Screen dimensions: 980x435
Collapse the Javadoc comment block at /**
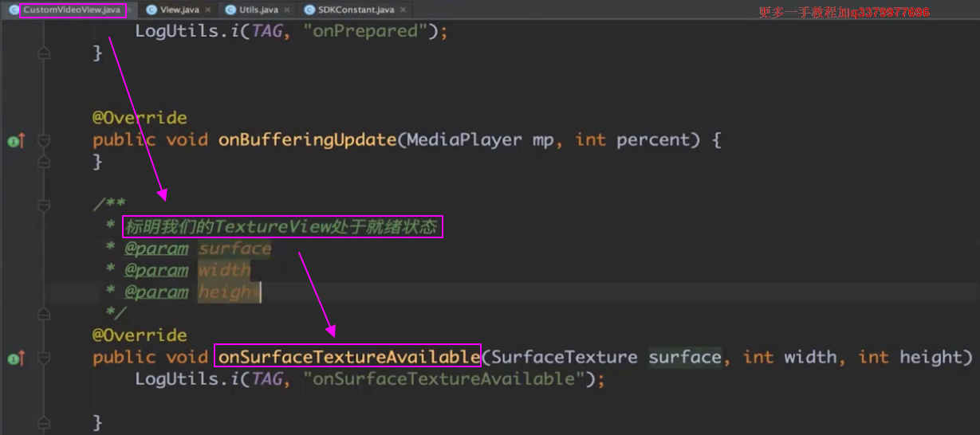pos(44,206)
